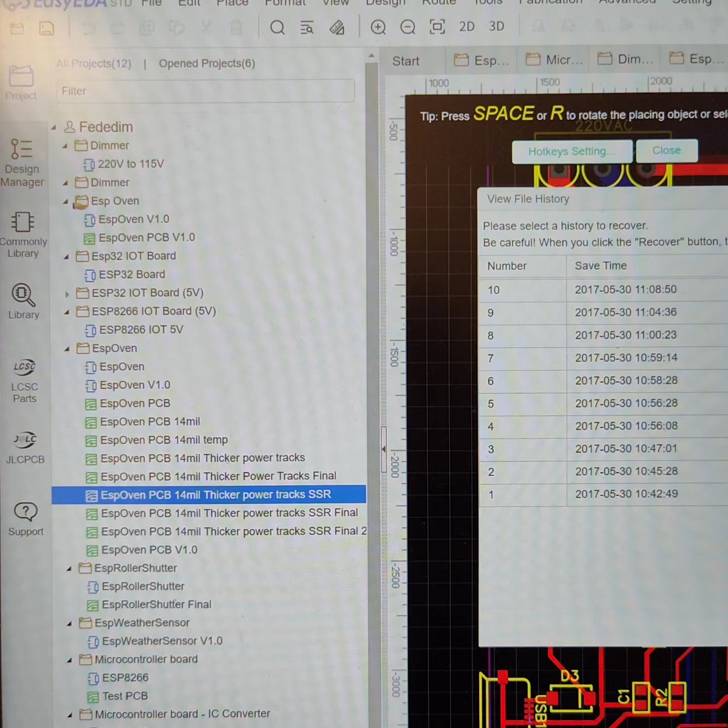Click the Save toolbar icon
This screenshot has width=728, height=728.
47,28
